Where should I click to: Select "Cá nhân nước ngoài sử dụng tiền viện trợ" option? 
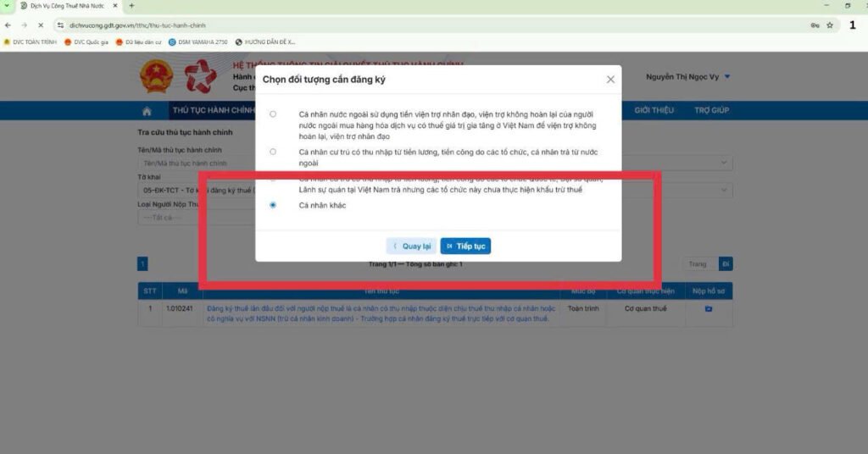273,113
